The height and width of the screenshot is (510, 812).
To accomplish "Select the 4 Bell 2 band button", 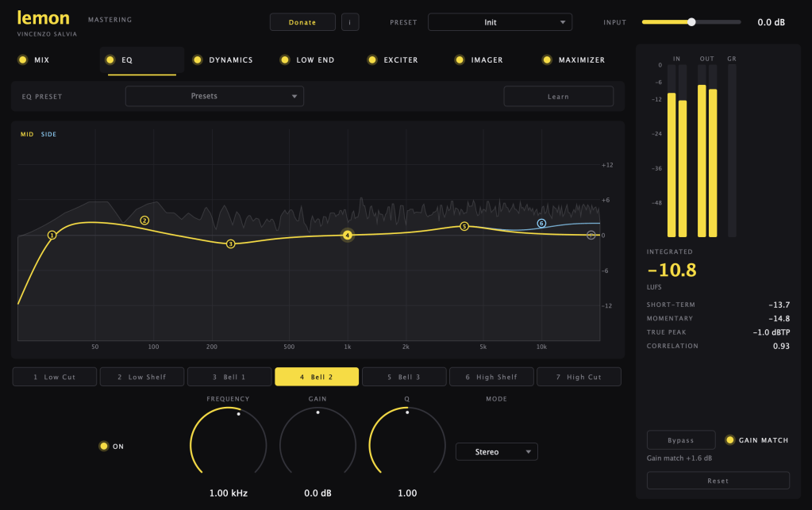I will coord(317,377).
